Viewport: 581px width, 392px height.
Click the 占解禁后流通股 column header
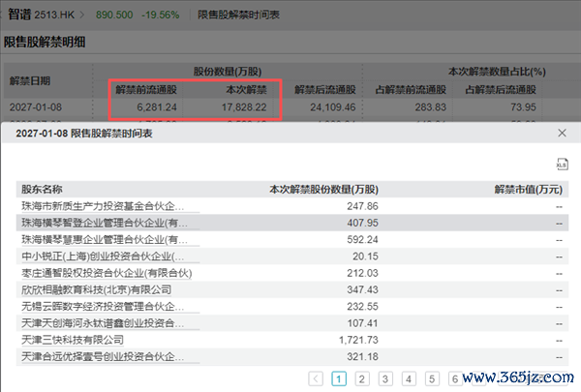[501, 90]
